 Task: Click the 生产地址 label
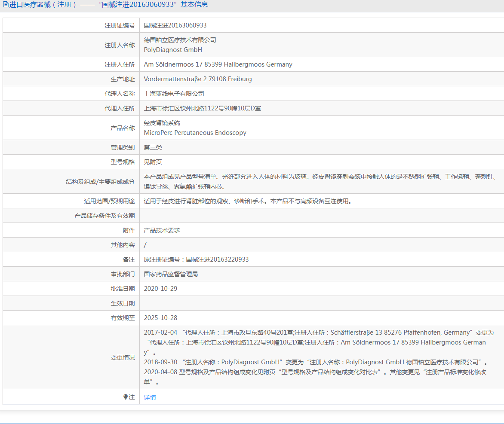123,79
